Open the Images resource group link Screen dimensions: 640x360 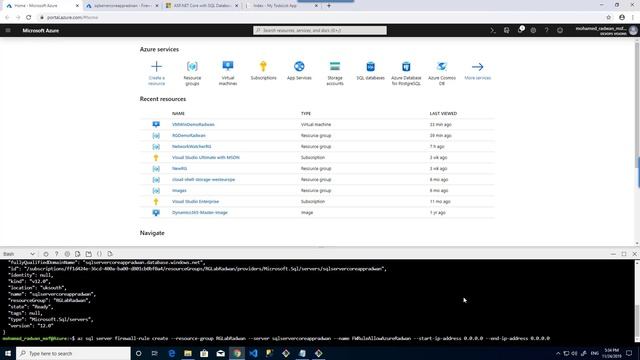point(179,191)
